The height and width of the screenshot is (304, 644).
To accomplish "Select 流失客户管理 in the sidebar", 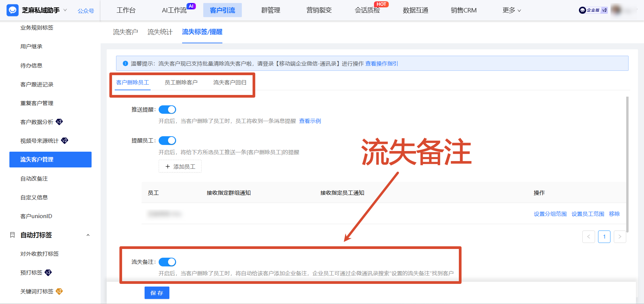I will (x=50, y=159).
